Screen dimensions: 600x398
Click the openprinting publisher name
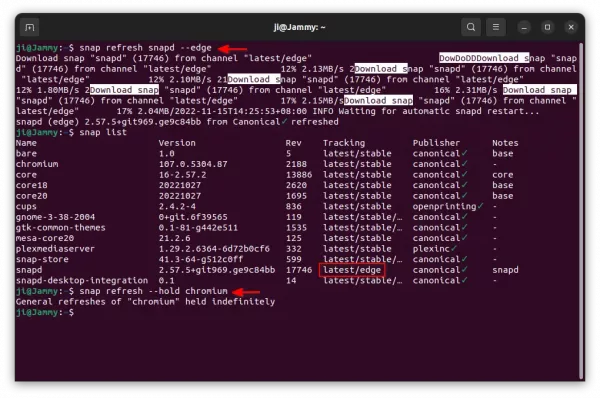[444, 207]
